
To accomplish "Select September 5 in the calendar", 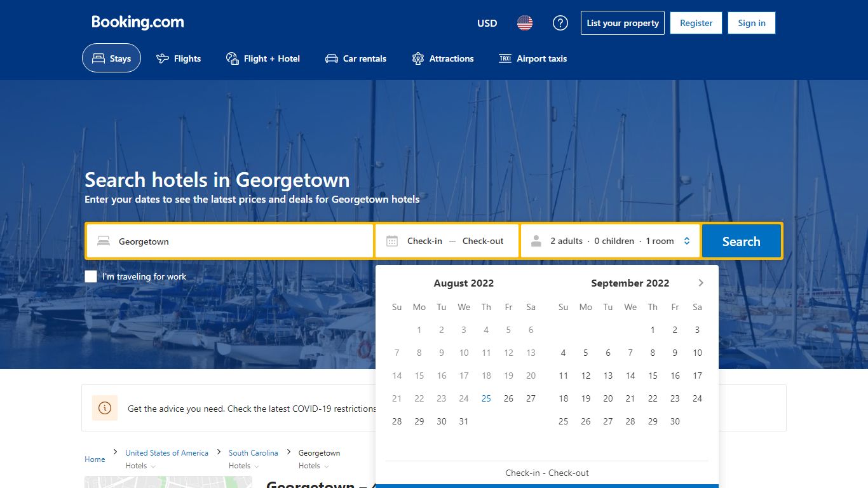I will [586, 353].
